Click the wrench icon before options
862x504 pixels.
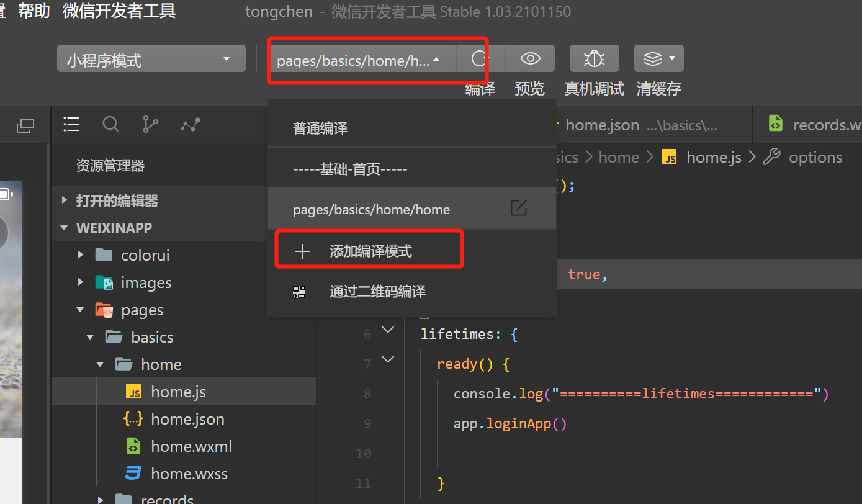pyautogui.click(x=771, y=157)
